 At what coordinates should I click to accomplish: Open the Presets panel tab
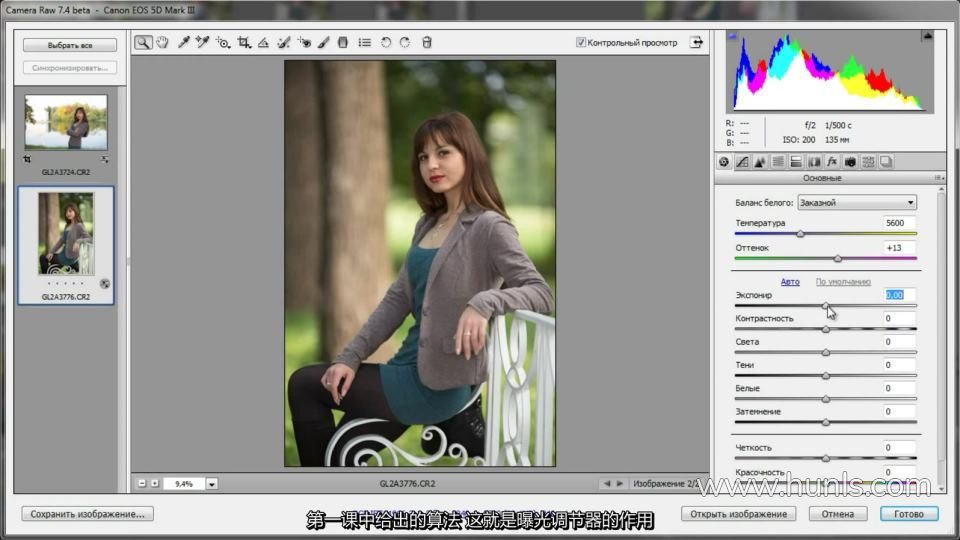(x=868, y=162)
